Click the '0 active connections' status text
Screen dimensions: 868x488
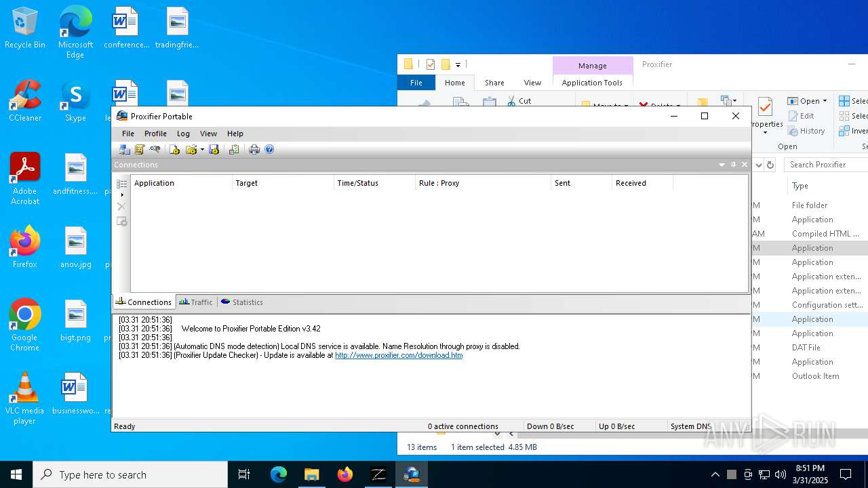(463, 426)
